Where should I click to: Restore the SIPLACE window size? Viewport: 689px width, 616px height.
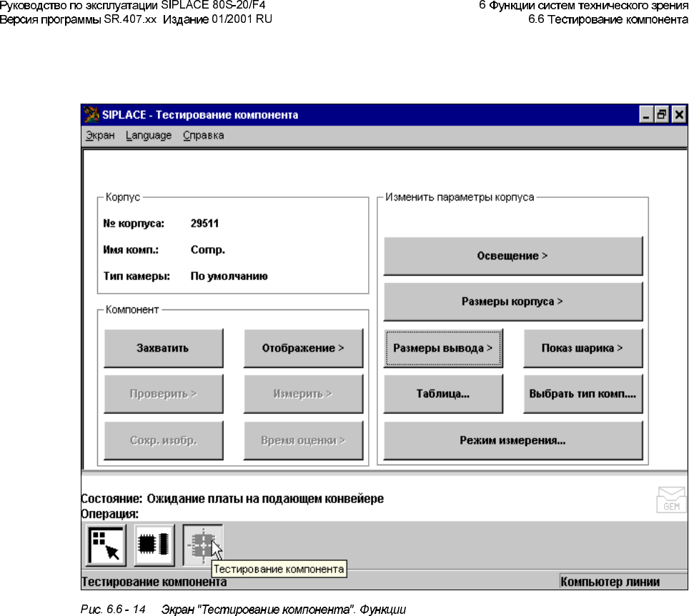tap(662, 115)
